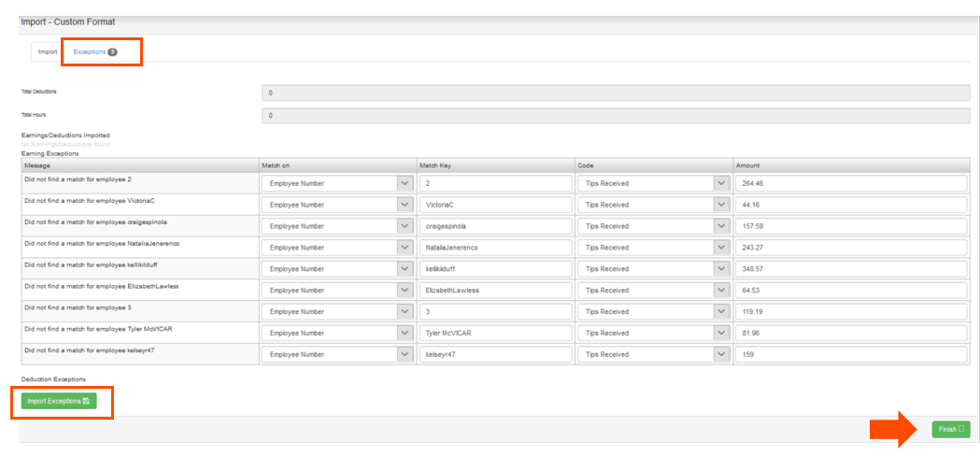Open Match on dropdown for kelseyr47 row
The height and width of the screenshot is (457, 980).
pyautogui.click(x=337, y=355)
